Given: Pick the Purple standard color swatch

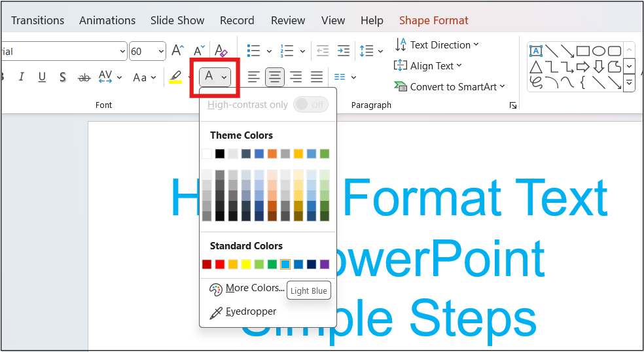Looking at the screenshot, I should click(325, 264).
